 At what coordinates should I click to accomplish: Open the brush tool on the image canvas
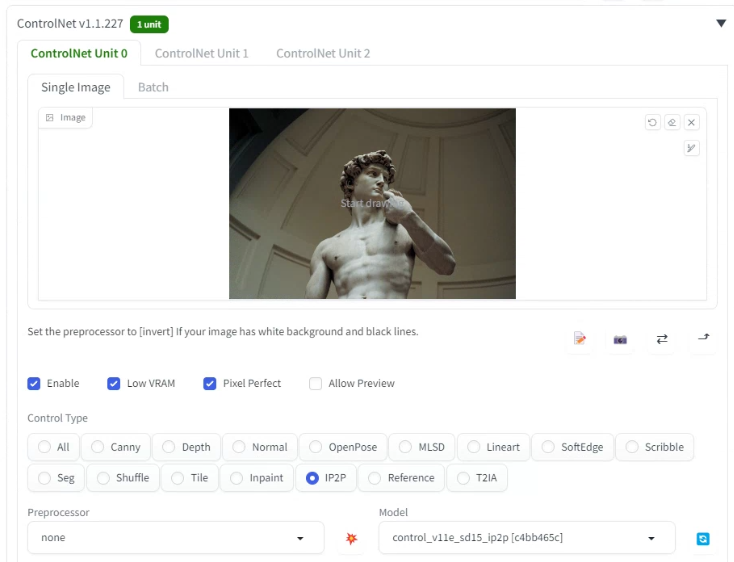[x=691, y=148]
